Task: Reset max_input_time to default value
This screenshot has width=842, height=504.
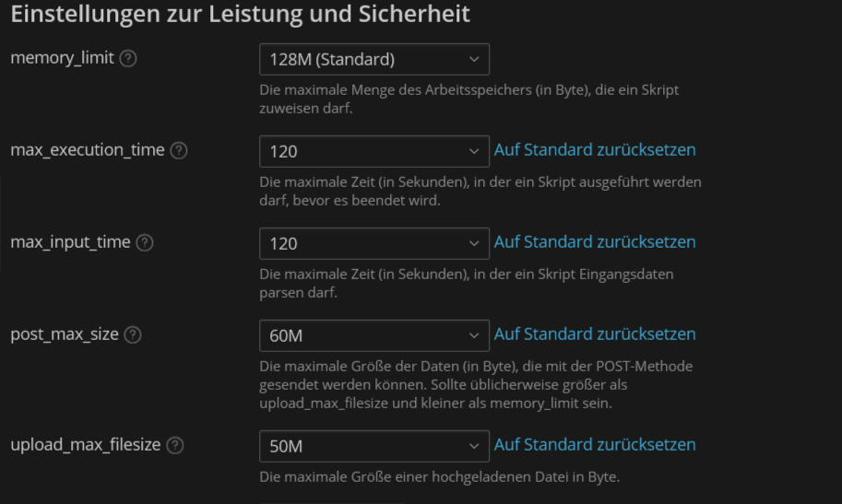Action: [x=595, y=241]
